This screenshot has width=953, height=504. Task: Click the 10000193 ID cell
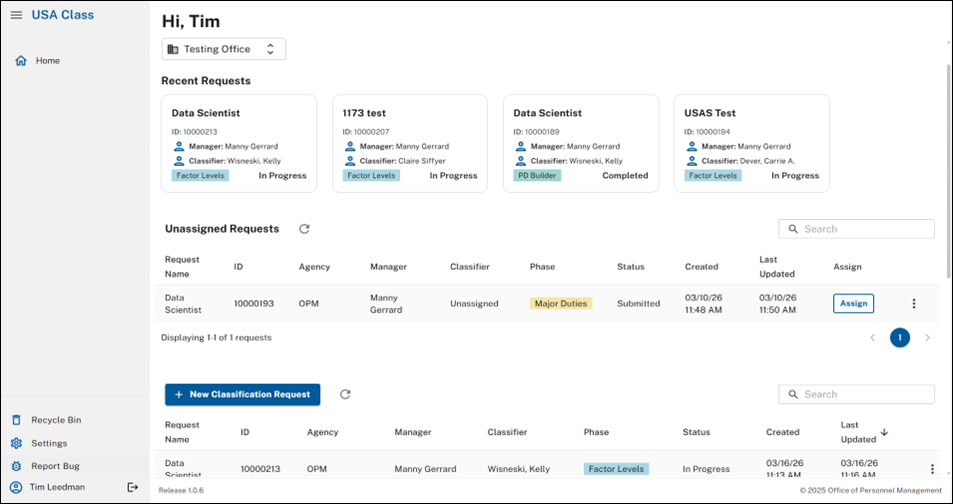pyautogui.click(x=254, y=303)
